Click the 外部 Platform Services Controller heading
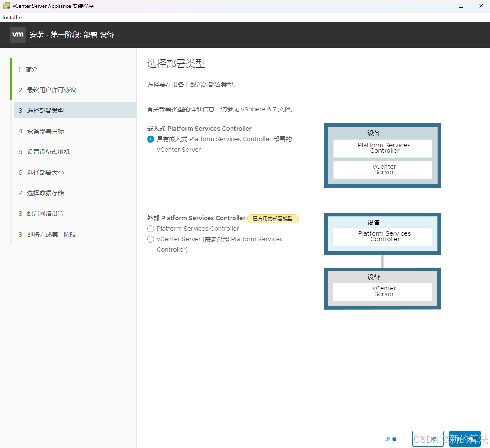The height and width of the screenshot is (448, 490). click(196, 218)
